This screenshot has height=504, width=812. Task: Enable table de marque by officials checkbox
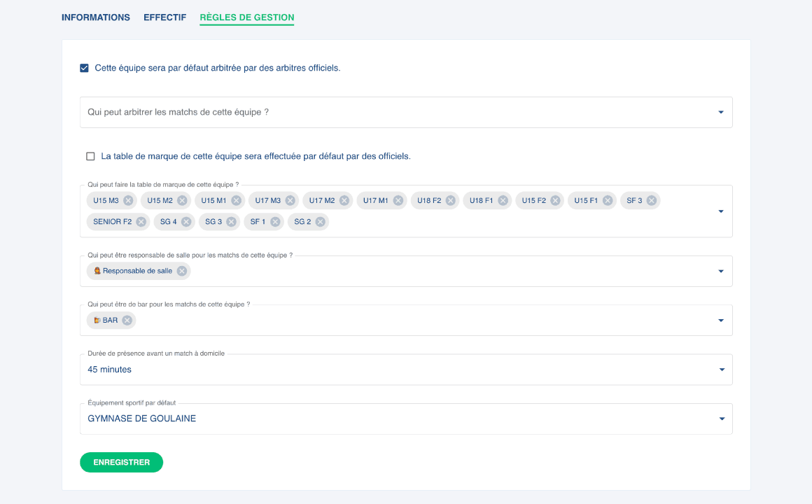click(x=90, y=156)
